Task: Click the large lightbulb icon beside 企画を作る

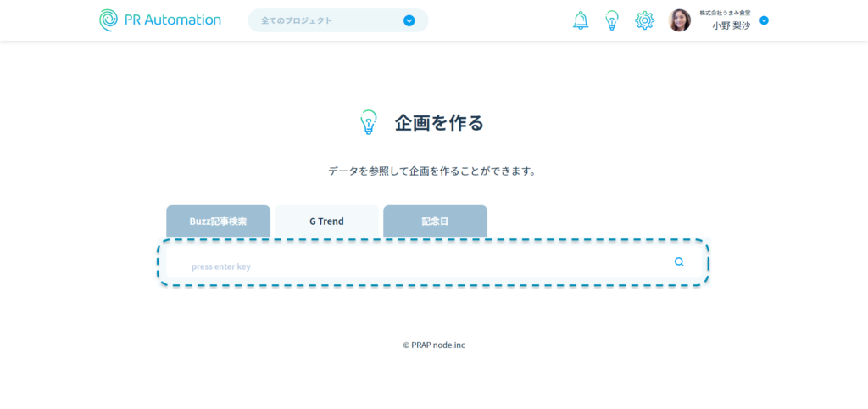Action: [x=368, y=122]
